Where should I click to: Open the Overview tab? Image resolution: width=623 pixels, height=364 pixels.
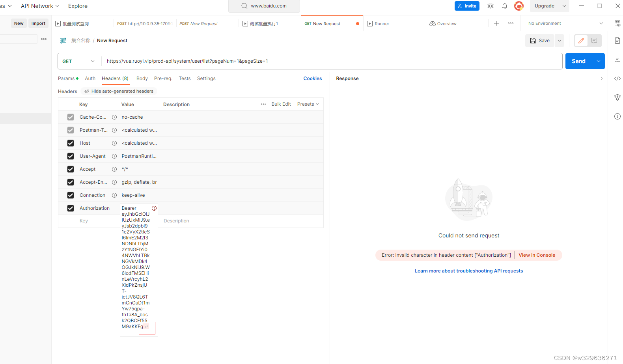(x=457, y=24)
